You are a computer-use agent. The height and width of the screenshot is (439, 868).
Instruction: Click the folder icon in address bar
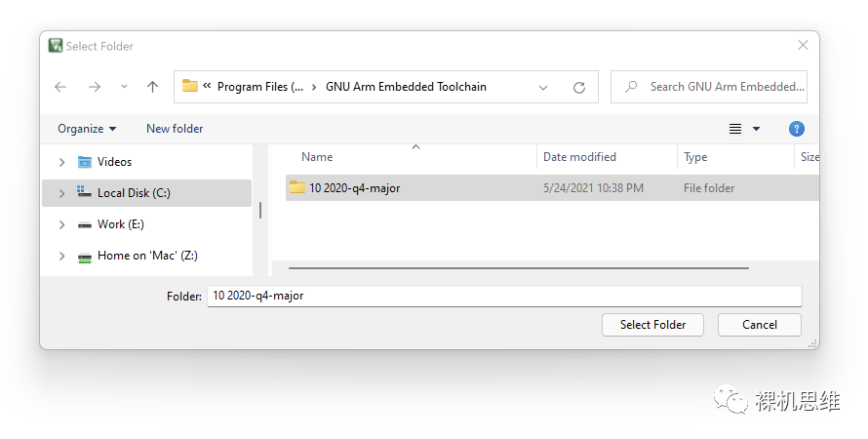(190, 87)
